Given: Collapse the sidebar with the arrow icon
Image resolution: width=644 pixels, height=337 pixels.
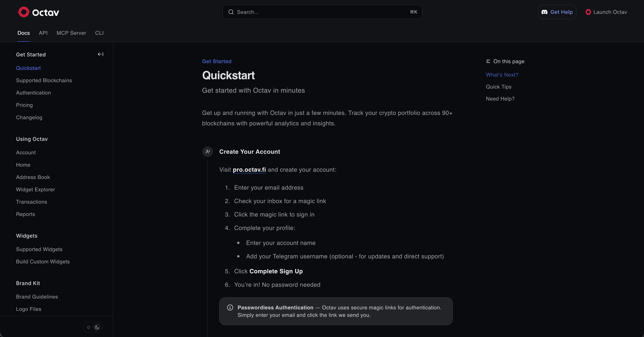Looking at the screenshot, I should [x=100, y=54].
